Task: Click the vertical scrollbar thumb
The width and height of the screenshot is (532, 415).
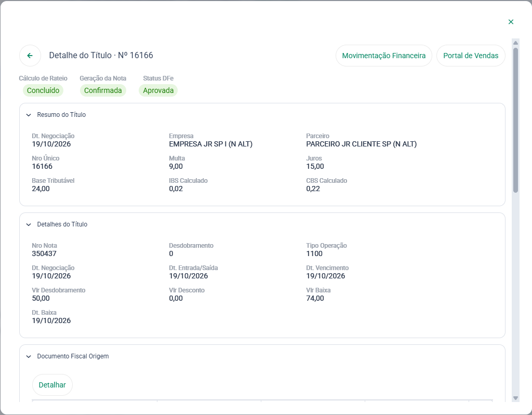Action: click(x=515, y=120)
